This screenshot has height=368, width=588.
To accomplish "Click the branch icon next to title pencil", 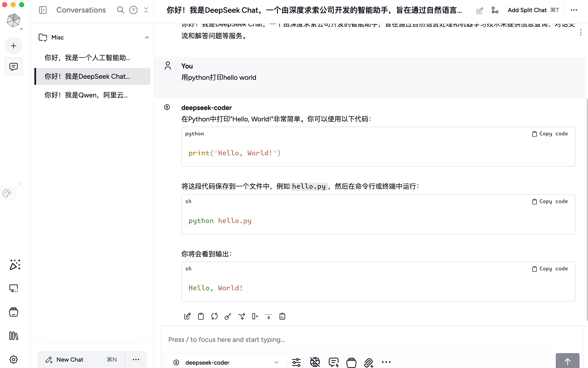I will click(x=495, y=10).
